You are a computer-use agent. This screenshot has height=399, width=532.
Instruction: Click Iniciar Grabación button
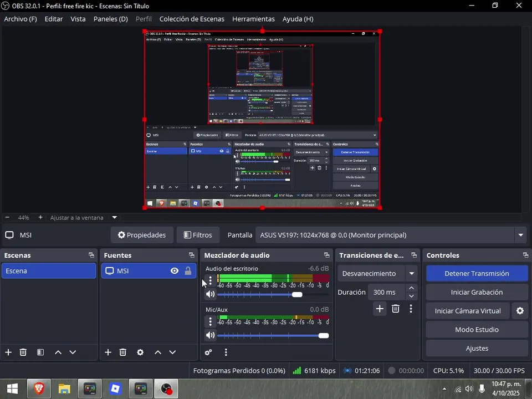coord(477,292)
